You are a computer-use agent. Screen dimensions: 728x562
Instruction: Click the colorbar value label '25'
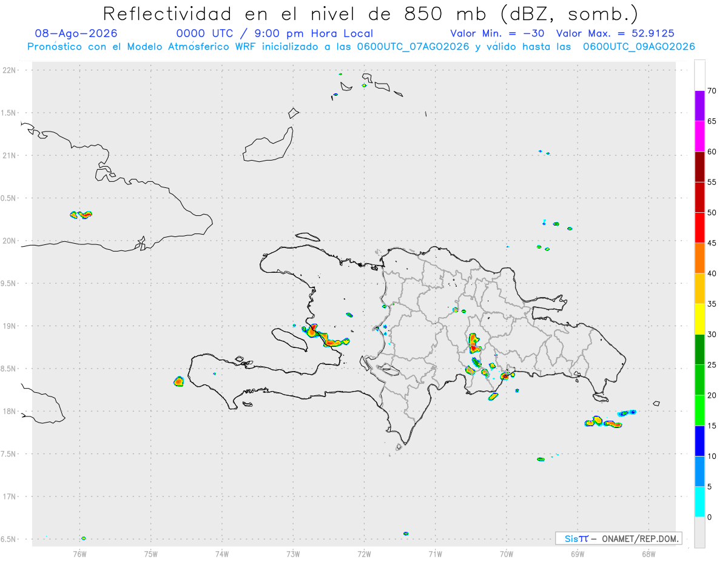point(712,365)
